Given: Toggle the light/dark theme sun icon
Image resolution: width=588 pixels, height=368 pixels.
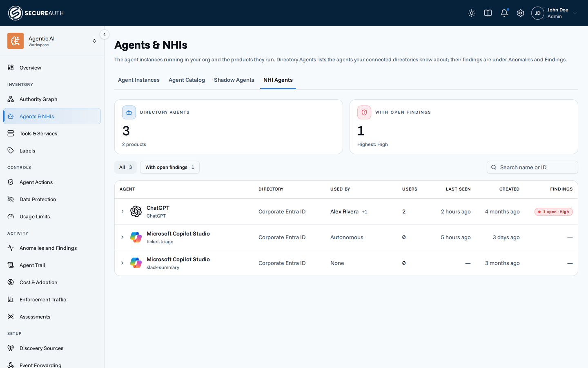Looking at the screenshot, I should pos(472,13).
